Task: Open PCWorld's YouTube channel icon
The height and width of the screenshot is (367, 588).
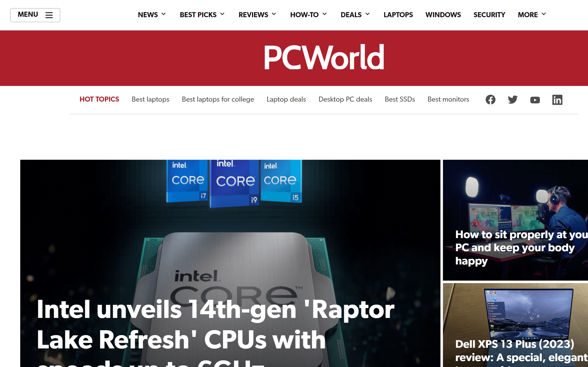Action: [535, 100]
